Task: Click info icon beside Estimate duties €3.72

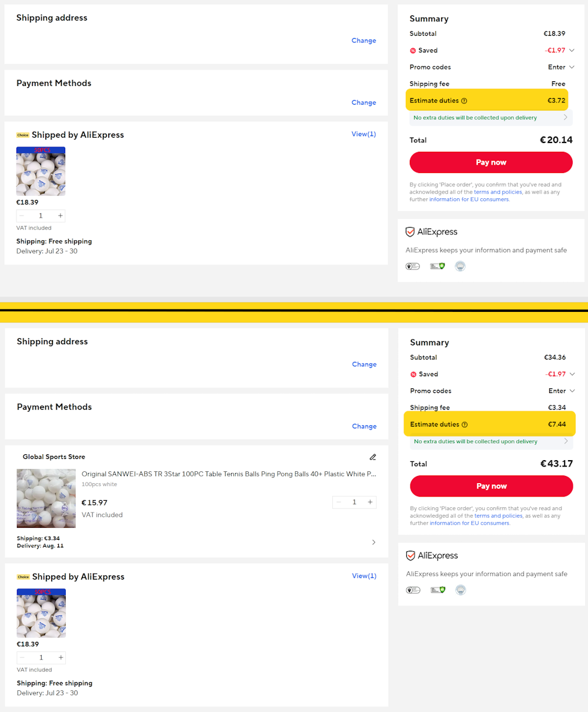Action: pos(464,101)
